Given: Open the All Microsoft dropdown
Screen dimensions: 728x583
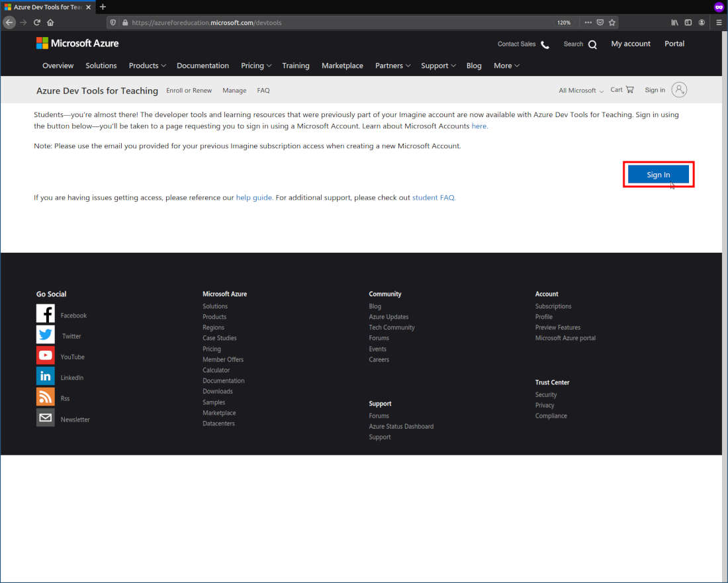Looking at the screenshot, I should 579,90.
